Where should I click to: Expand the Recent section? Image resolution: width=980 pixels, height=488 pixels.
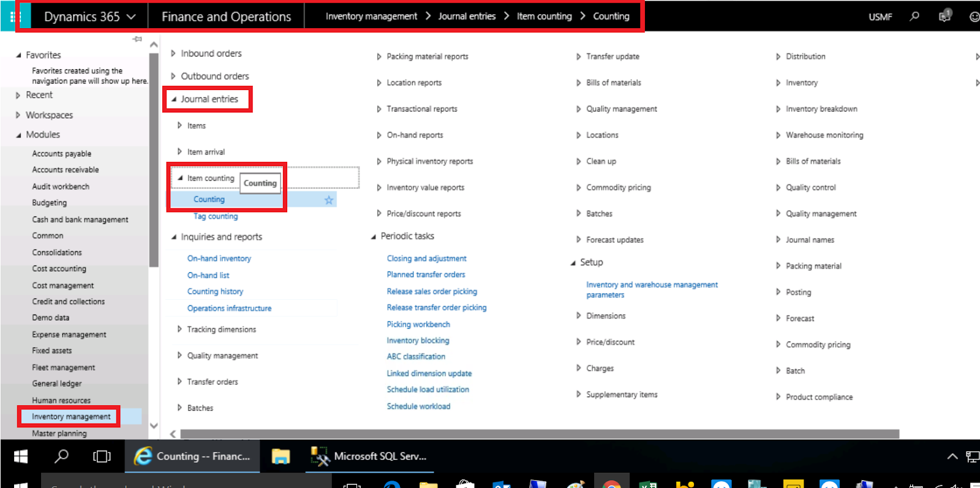pyautogui.click(x=18, y=95)
